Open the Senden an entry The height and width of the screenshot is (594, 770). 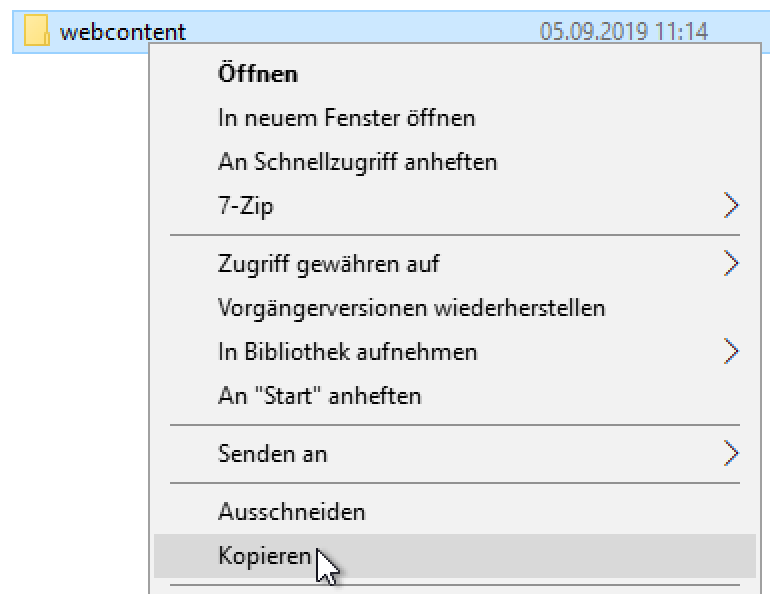(x=272, y=454)
